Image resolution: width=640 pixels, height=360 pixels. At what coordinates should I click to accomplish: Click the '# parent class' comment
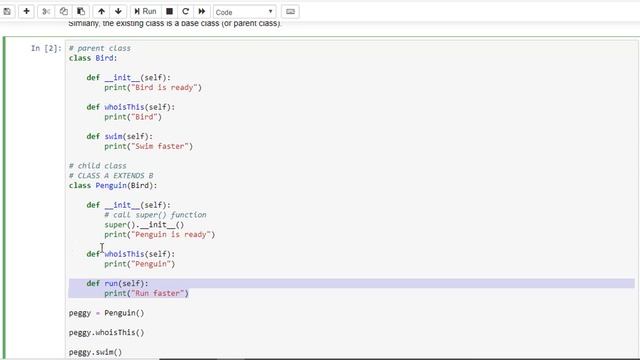click(100, 48)
